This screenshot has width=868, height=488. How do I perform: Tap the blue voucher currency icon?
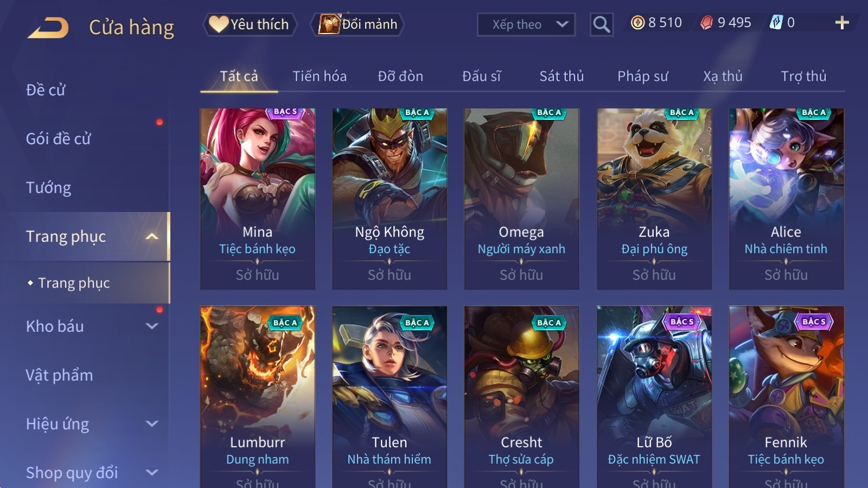coord(776,22)
